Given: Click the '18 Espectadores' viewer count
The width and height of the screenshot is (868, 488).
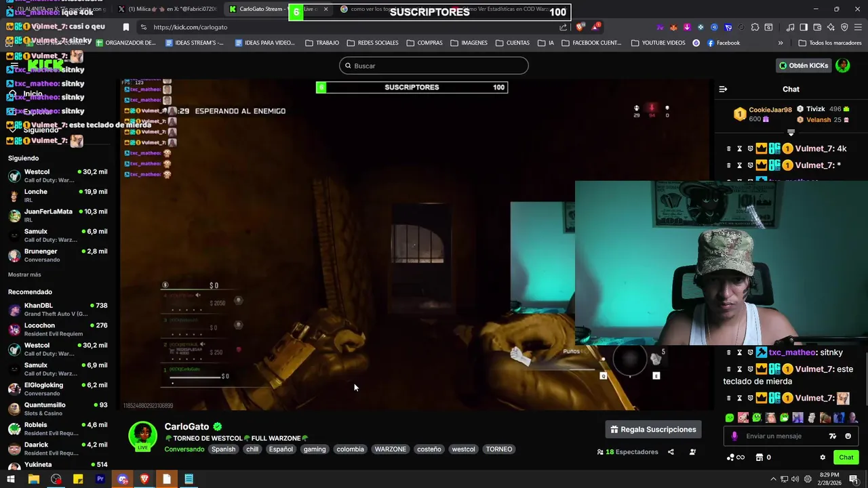Looking at the screenshot, I should coord(627,452).
